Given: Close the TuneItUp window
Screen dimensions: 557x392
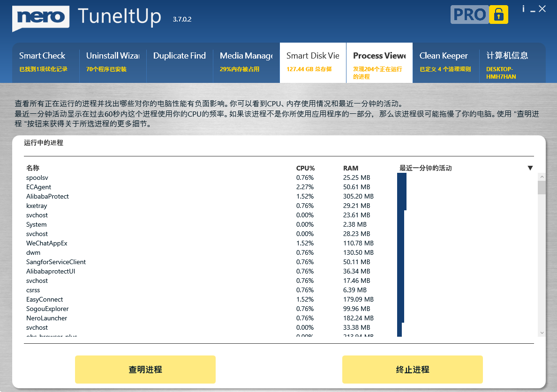Looking at the screenshot, I should 542,9.
